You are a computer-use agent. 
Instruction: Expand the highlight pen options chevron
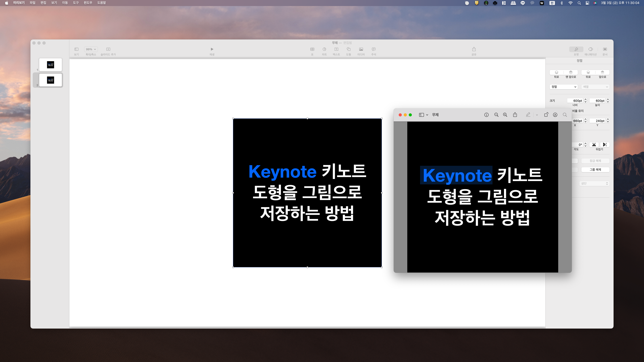pyautogui.click(x=537, y=115)
